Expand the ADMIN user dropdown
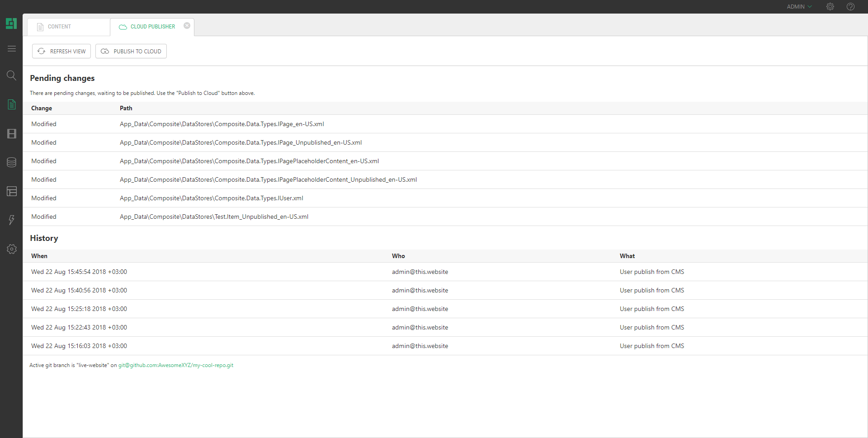The width and height of the screenshot is (868, 438). pyautogui.click(x=799, y=7)
